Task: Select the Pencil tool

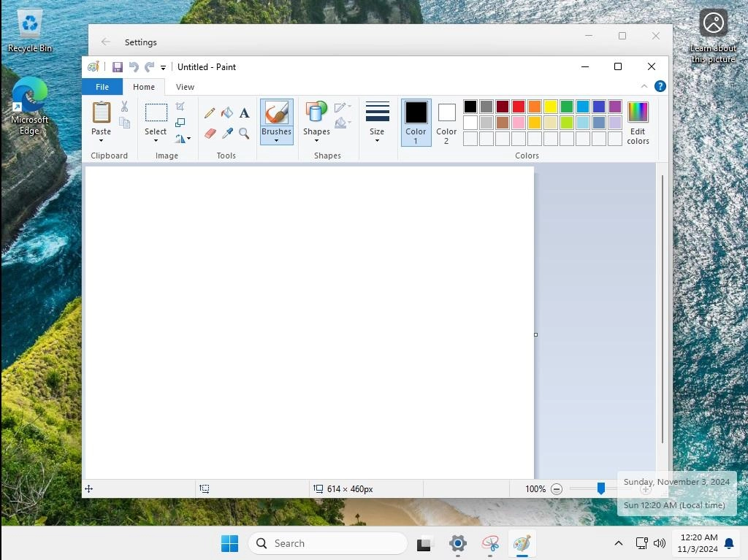Action: (210, 113)
